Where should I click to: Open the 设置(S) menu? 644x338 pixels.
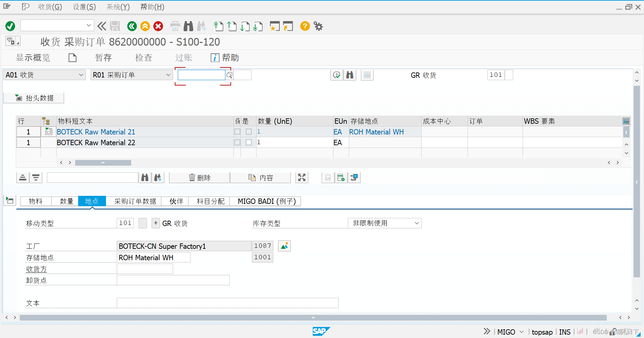(x=85, y=7)
